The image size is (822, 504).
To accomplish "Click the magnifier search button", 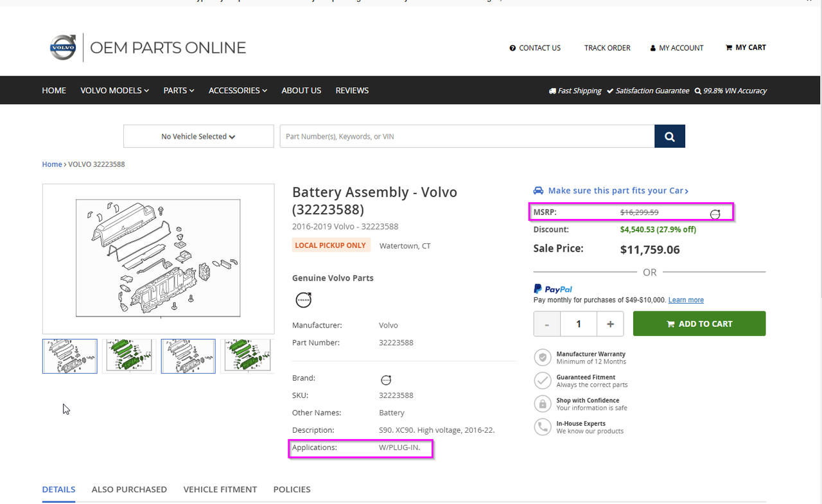I will coord(670,136).
